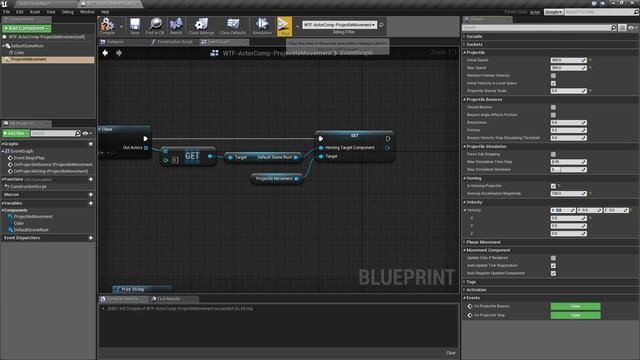Save the blueprint using the Save icon

pos(135,26)
